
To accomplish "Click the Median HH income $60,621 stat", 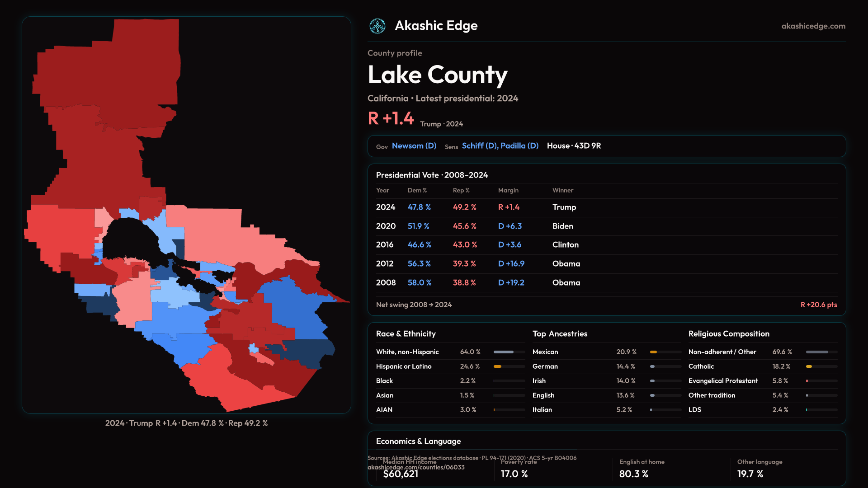I will (x=401, y=474).
